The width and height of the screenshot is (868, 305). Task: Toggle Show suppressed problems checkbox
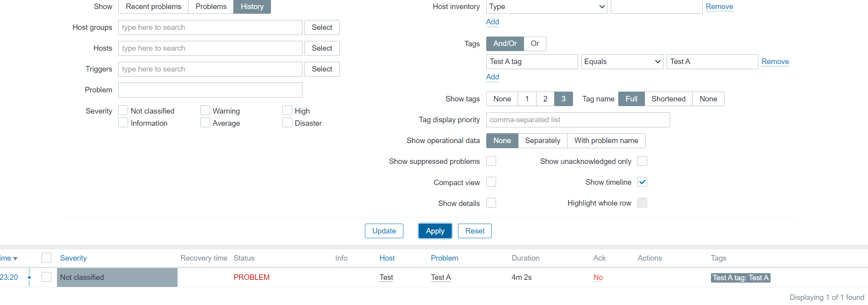coord(491,161)
